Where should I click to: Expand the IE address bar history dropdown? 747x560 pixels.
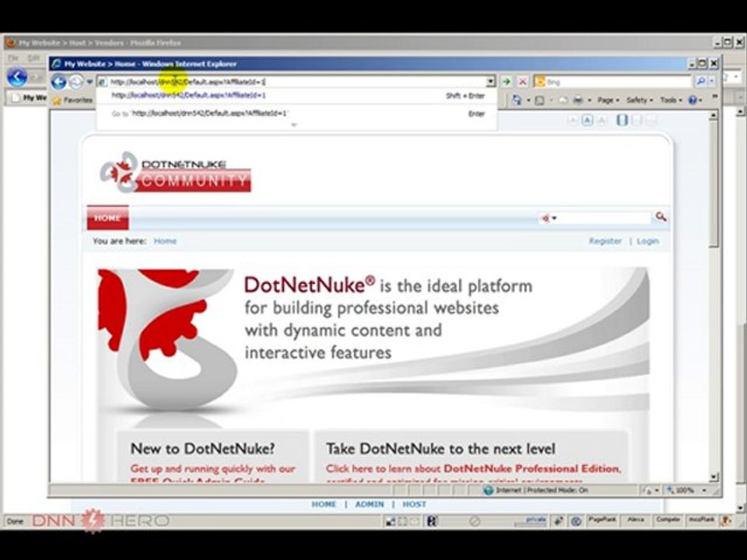point(491,82)
